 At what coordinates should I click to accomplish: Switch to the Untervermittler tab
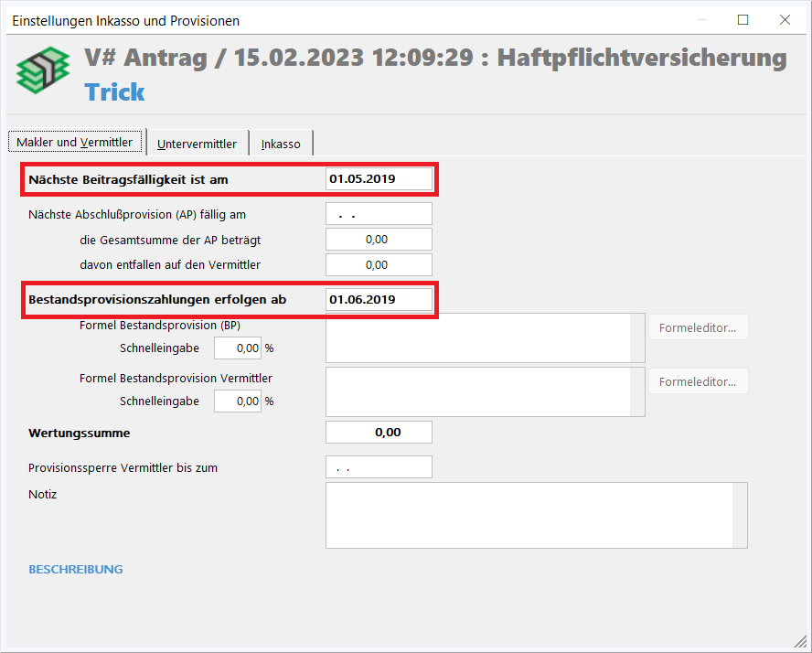(x=197, y=144)
